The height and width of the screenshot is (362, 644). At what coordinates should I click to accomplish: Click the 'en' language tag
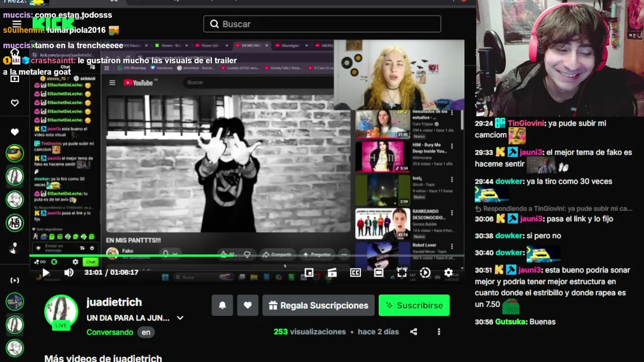click(x=146, y=332)
